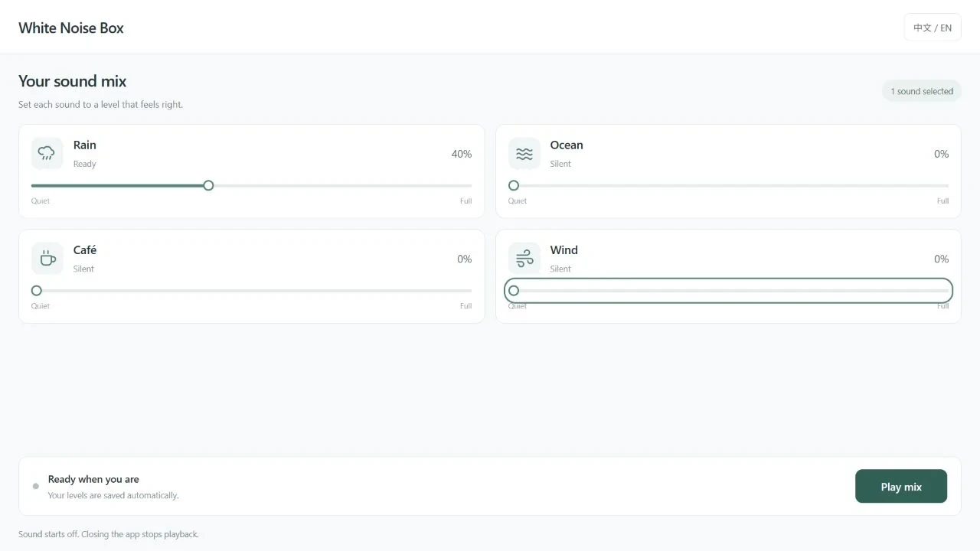980x551 pixels.
Task: Click the Ocean volume slider handle
Action: [514, 185]
